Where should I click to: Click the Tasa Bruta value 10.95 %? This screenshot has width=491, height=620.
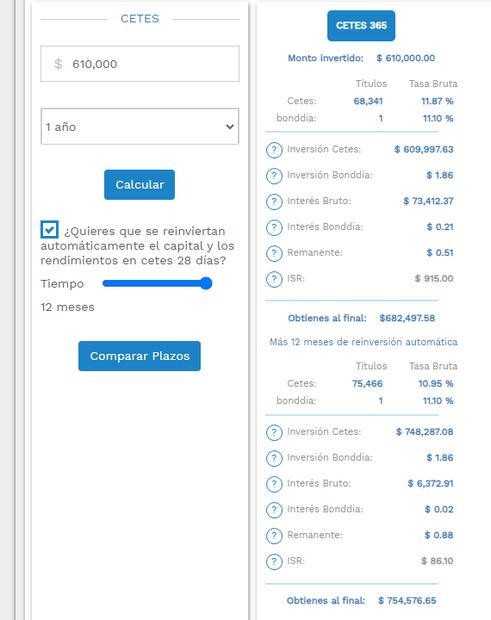[x=436, y=384]
